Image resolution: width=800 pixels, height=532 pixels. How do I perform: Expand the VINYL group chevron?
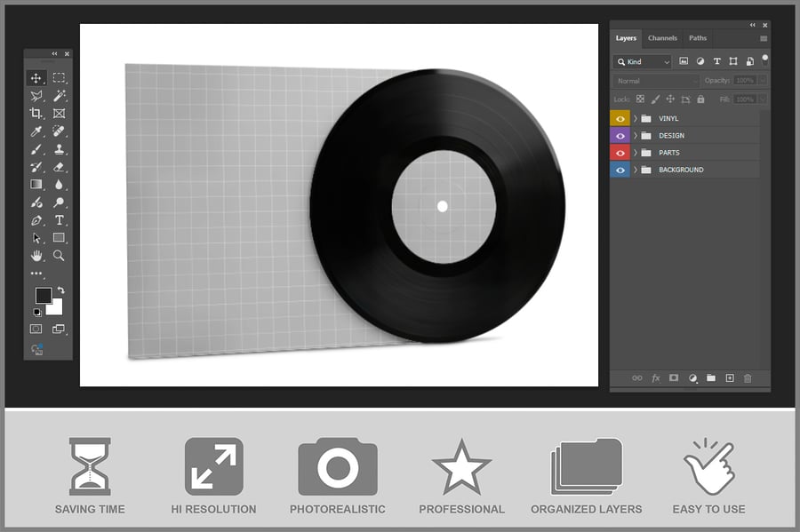[636, 118]
